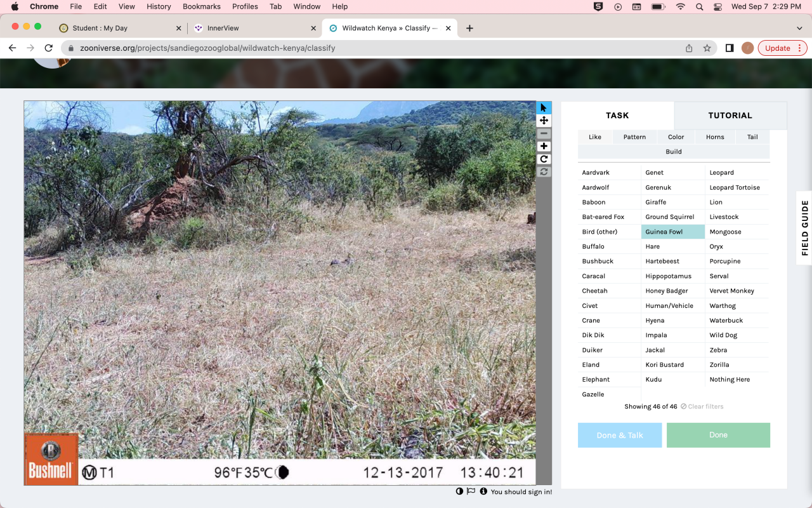Screen dimensions: 812x508
Task: Share this page from the address bar
Action: [x=689, y=48]
